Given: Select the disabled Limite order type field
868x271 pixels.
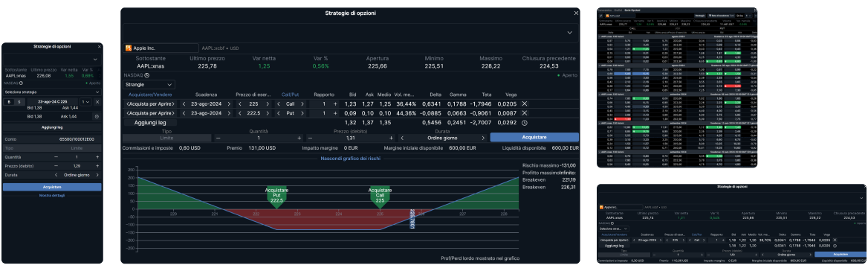Looking at the screenshot, I should (x=166, y=138).
